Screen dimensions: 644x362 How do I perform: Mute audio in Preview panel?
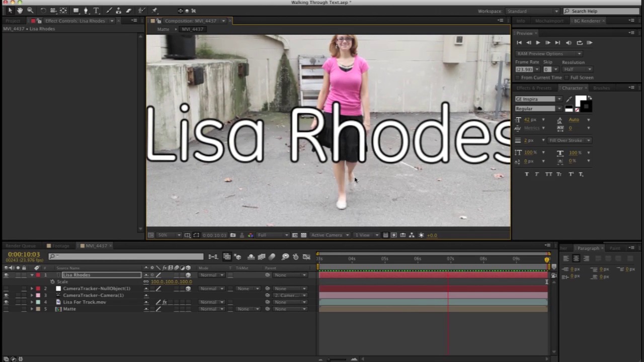(x=569, y=43)
